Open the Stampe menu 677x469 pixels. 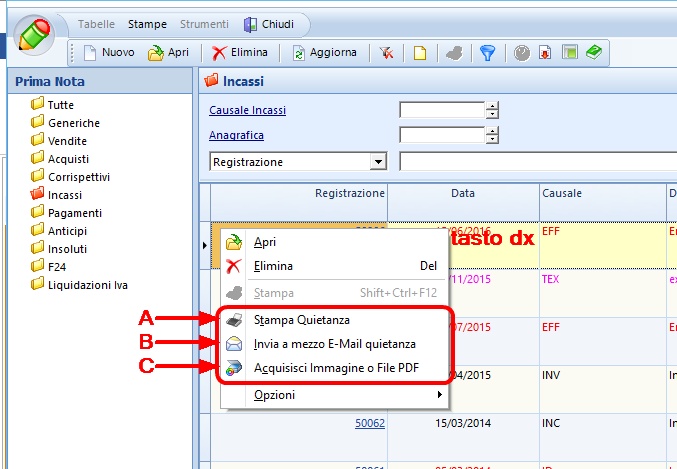pyautogui.click(x=147, y=24)
